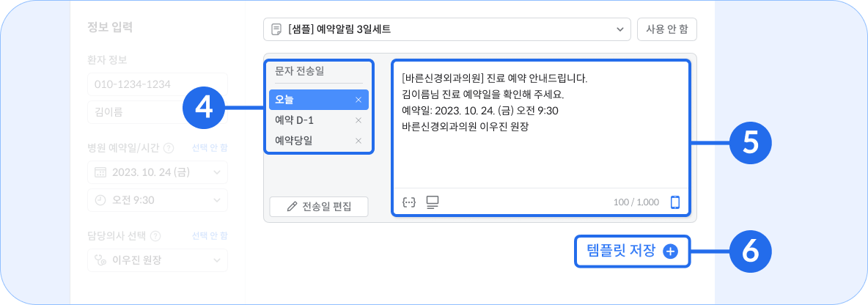Image resolution: width=868 pixels, height=305 pixels.
Task: Select the 오늘 send date item
Action: coord(318,100)
